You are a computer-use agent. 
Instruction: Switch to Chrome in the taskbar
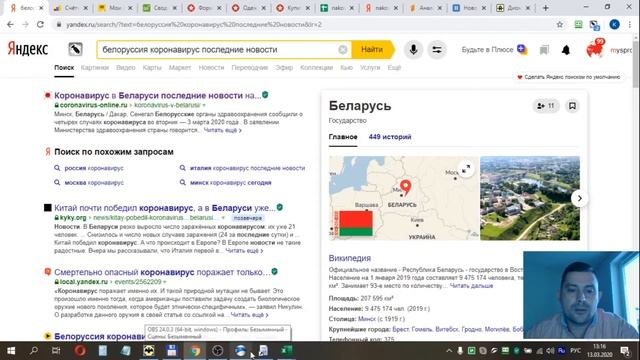pyautogui.click(x=195, y=351)
